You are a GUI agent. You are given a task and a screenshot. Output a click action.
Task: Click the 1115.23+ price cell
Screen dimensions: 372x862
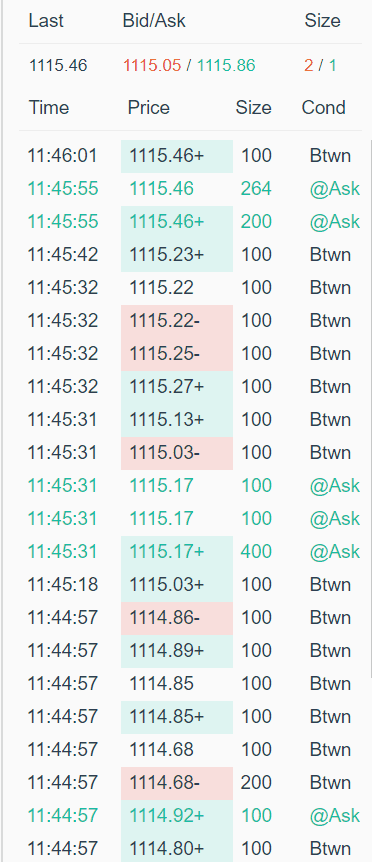177,255
